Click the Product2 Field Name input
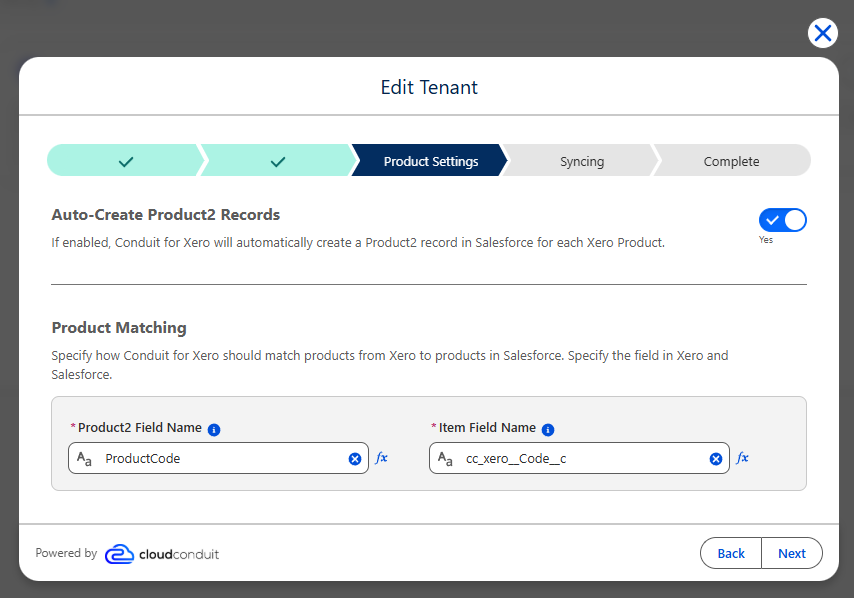The height and width of the screenshot is (598, 854). point(218,458)
